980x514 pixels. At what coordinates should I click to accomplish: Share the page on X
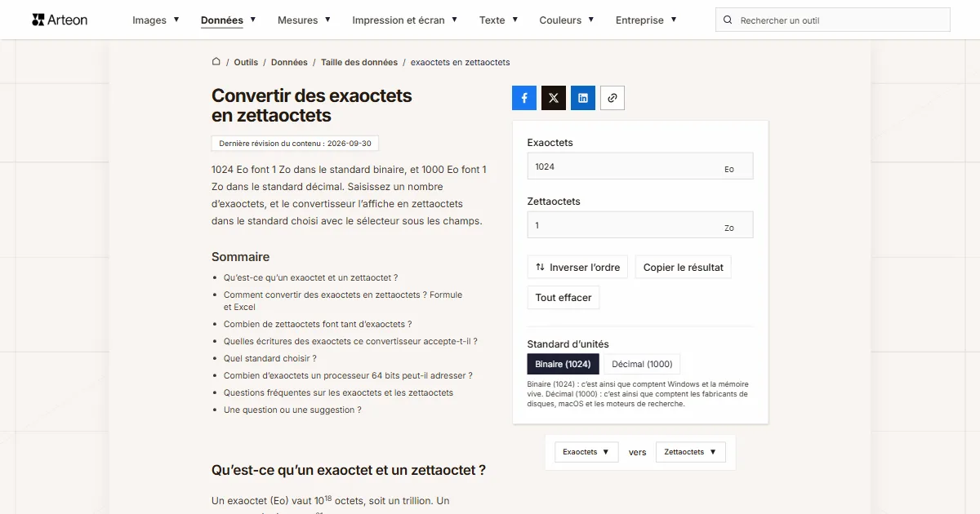point(554,98)
